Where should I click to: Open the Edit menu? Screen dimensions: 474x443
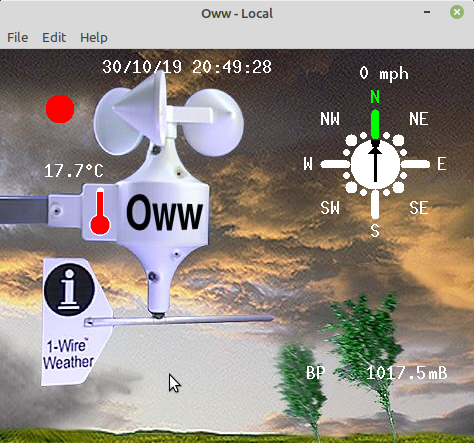click(54, 37)
